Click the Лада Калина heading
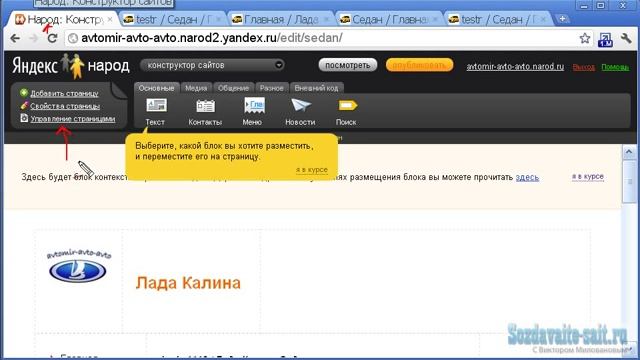The height and width of the screenshot is (360, 640). click(x=188, y=282)
